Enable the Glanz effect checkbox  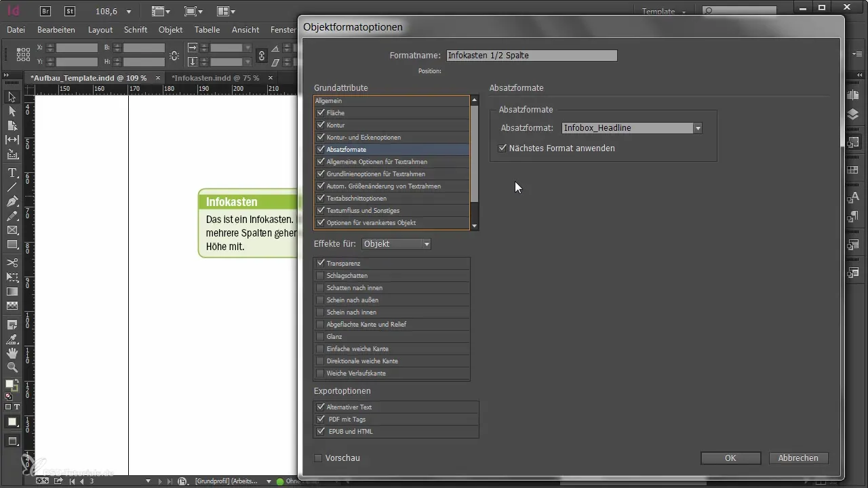[321, 336]
